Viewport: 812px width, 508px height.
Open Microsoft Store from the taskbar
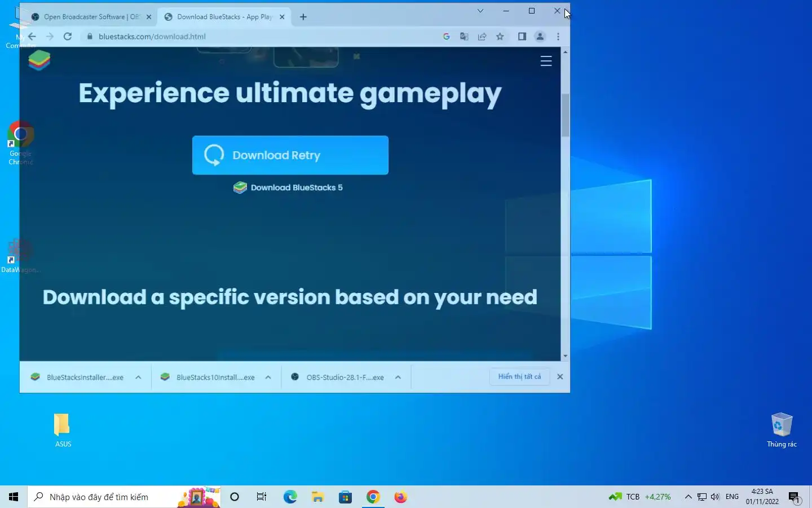pos(345,497)
